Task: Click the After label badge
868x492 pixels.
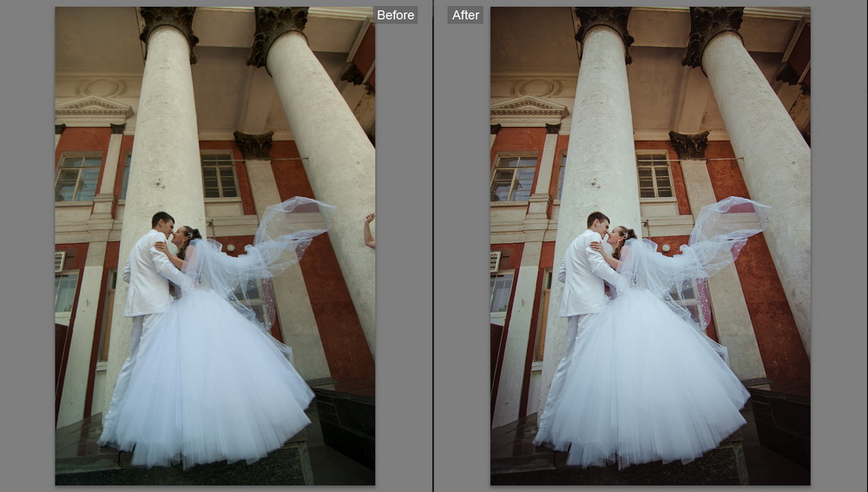Action: point(465,15)
